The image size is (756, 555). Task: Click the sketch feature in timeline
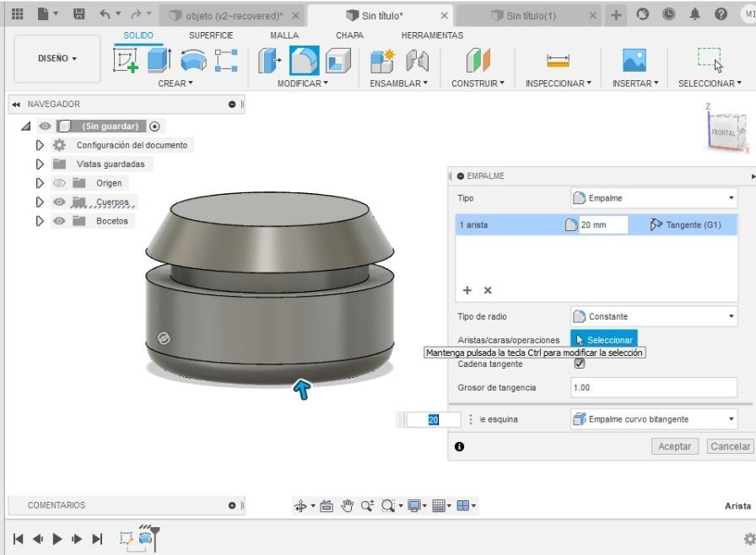pyautogui.click(x=126, y=538)
